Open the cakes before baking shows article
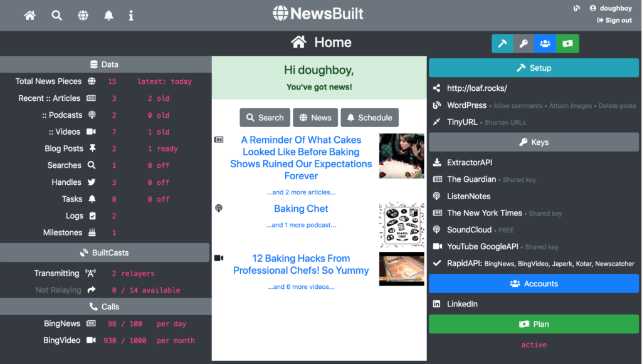The height and width of the screenshot is (364, 642). (301, 158)
